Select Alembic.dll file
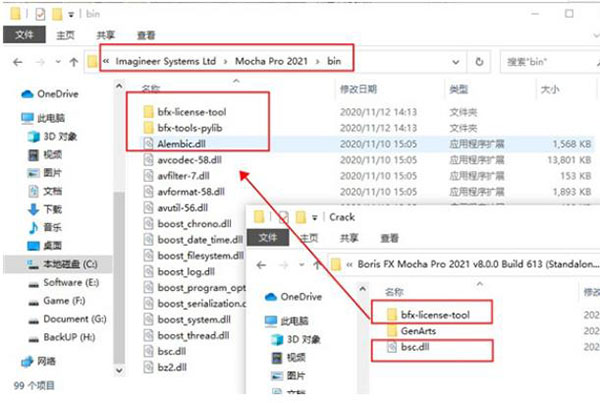The width and height of the screenshot is (600, 403). pos(174,144)
